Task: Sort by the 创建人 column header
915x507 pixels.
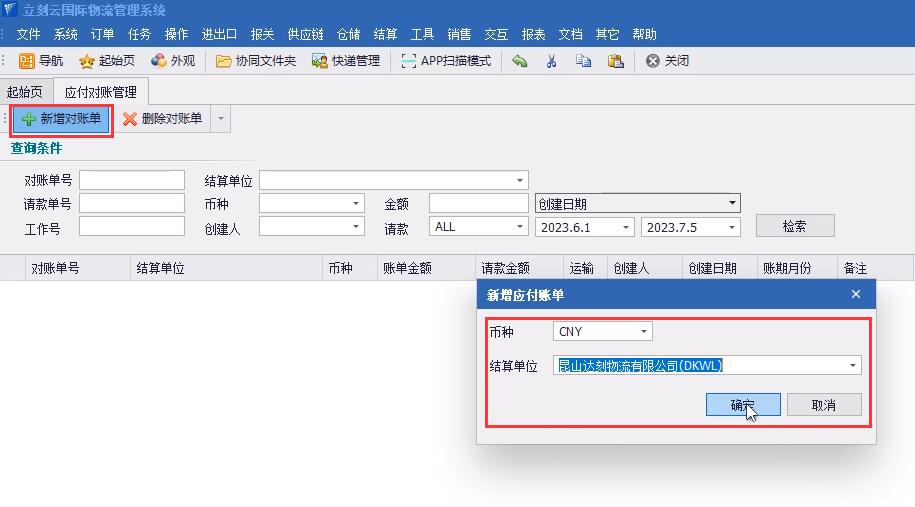Action: 644,268
